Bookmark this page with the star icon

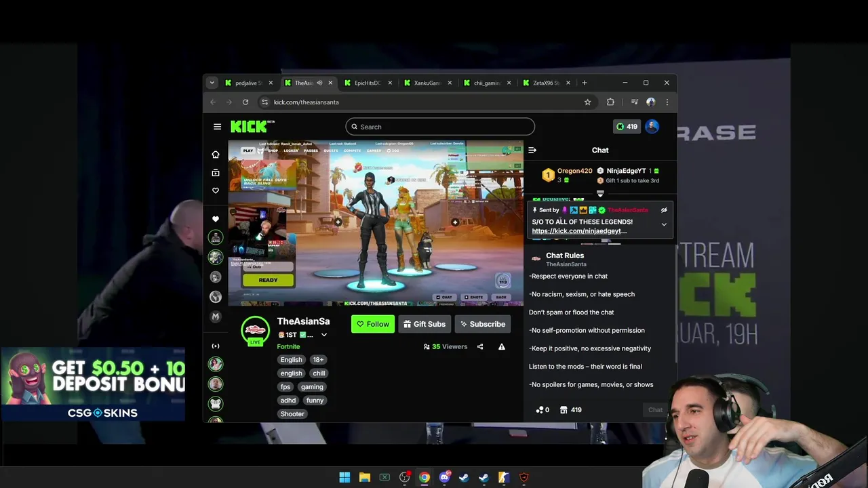coord(588,102)
